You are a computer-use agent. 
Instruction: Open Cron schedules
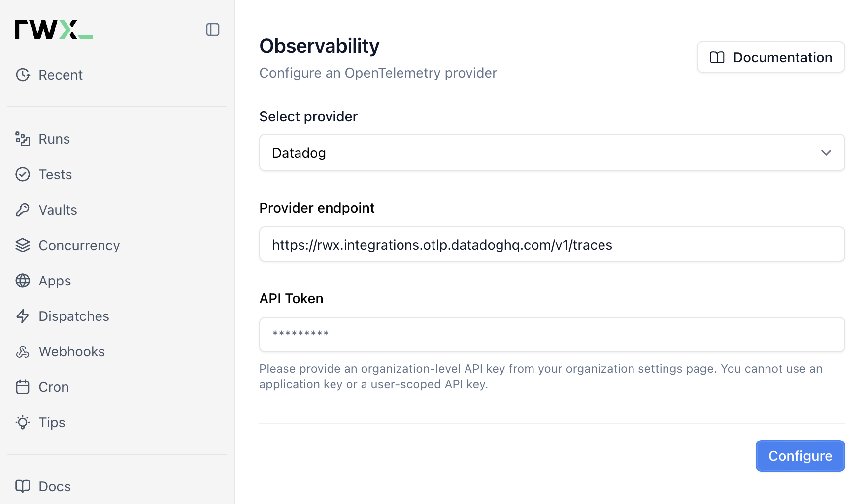pyautogui.click(x=54, y=387)
